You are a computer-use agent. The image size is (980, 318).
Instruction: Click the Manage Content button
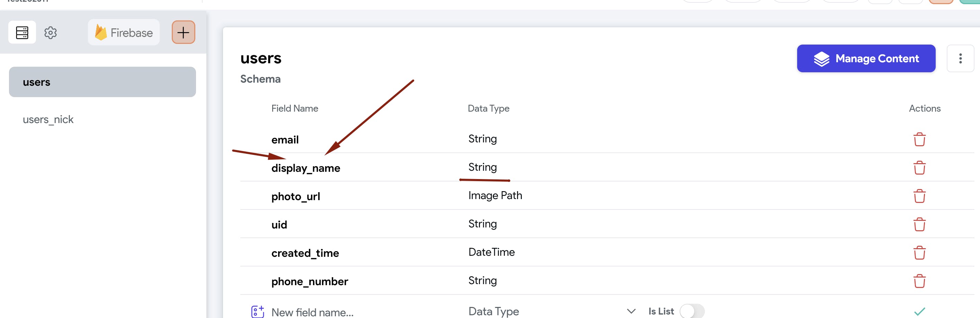coord(866,58)
